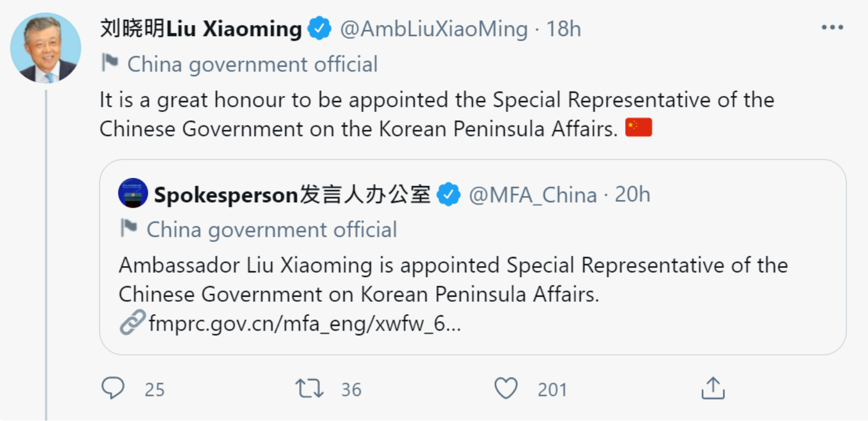
Task: Open the quoted tweet about Ambassador Liu Xiaoming
Action: coord(472,280)
